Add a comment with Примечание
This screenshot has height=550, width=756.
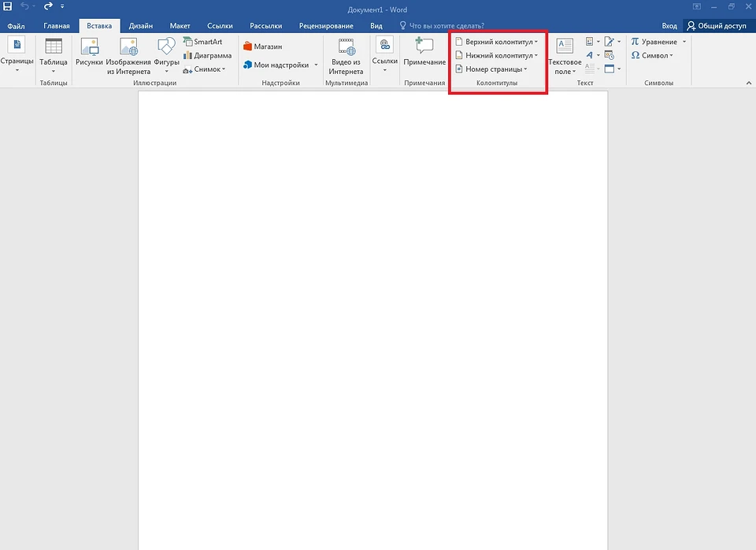click(424, 52)
